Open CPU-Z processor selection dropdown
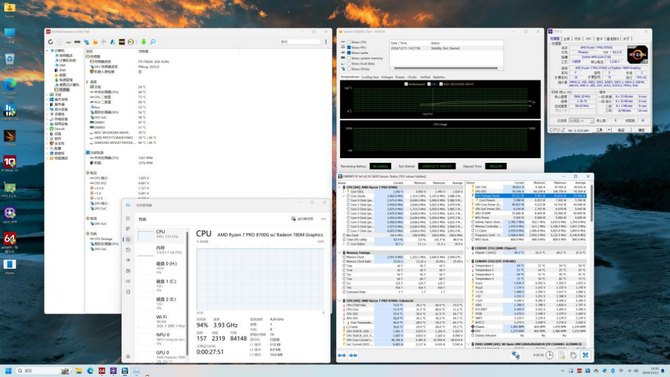This screenshot has height=377, width=670. [581, 121]
